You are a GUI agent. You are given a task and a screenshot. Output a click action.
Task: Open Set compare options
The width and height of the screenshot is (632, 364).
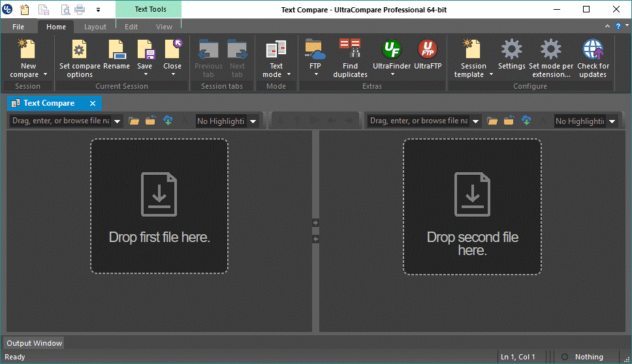[x=80, y=59]
